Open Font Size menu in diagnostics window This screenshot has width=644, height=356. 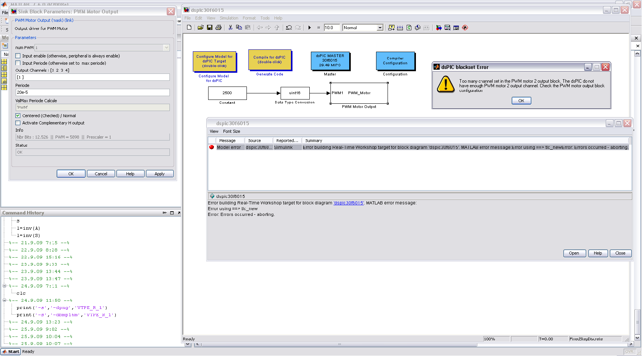coord(232,131)
